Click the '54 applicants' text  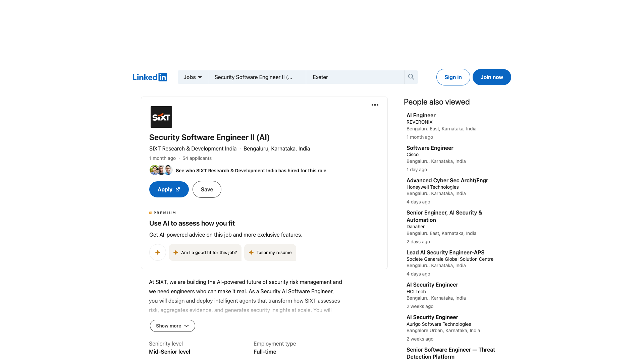pyautogui.click(x=197, y=158)
